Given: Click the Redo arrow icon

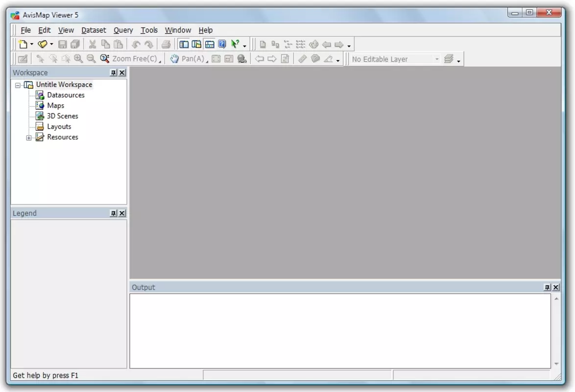Looking at the screenshot, I should (x=148, y=45).
